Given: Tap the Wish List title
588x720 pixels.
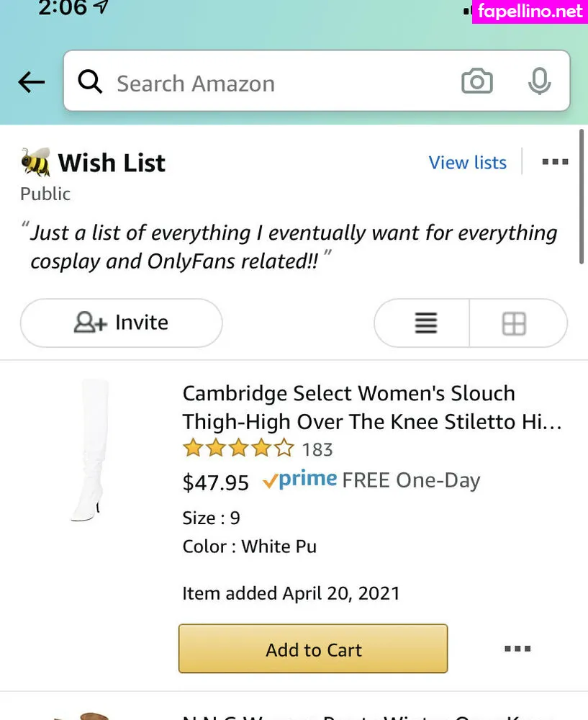Looking at the screenshot, I should [112, 163].
